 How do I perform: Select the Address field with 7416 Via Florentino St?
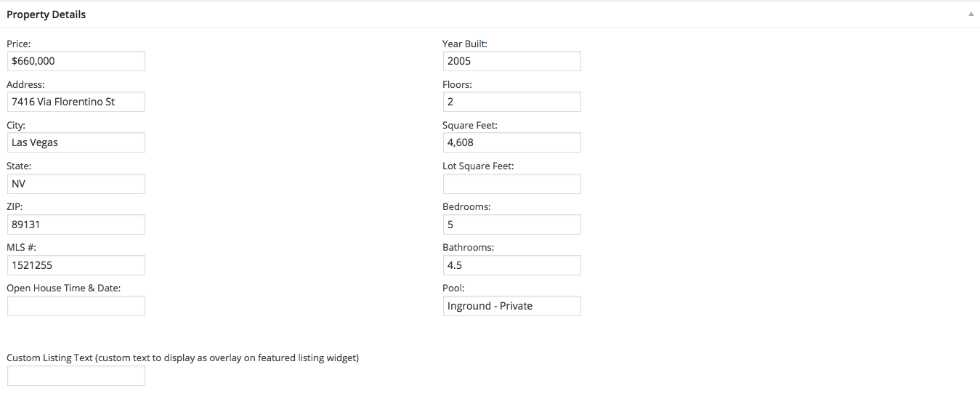76,102
